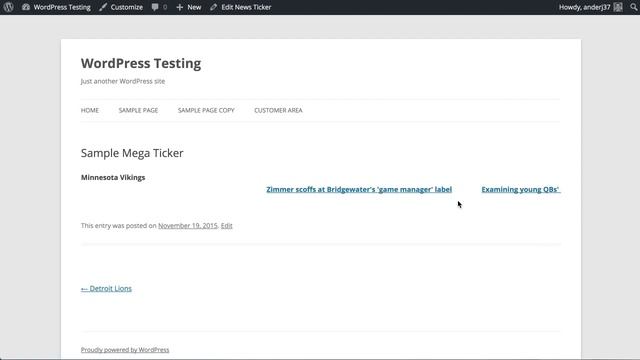Viewport: 640px width, 360px height.
Task: Open Customer Area in navigation
Action: (x=278, y=110)
